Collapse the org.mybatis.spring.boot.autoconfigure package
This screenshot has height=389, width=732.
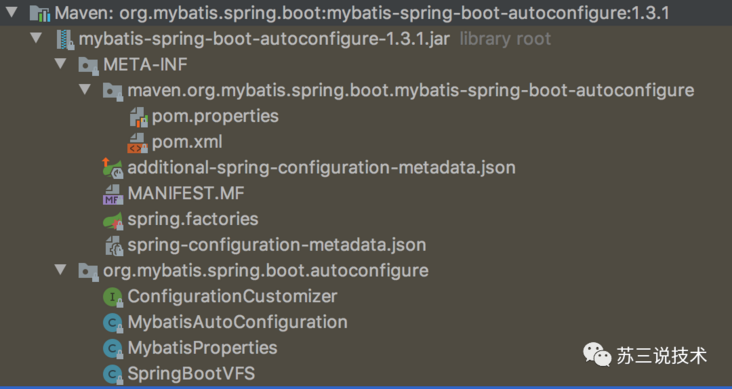(60, 269)
